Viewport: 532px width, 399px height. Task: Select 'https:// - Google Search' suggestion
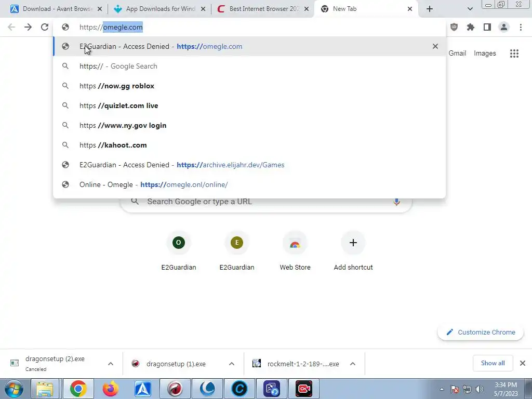249,66
